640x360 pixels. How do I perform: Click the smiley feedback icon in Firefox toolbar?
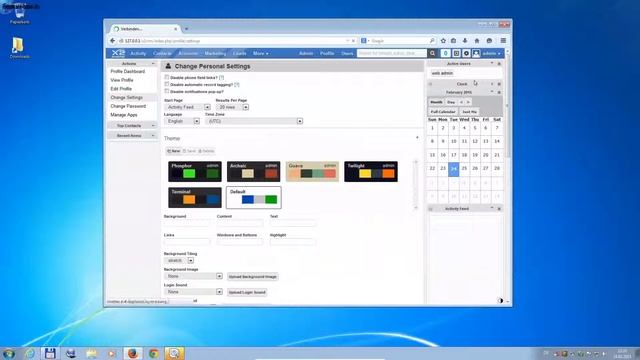tap(489, 41)
